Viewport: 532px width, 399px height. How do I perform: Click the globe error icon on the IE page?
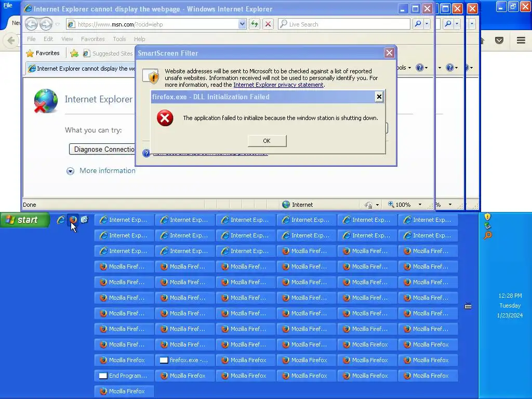pyautogui.click(x=46, y=101)
